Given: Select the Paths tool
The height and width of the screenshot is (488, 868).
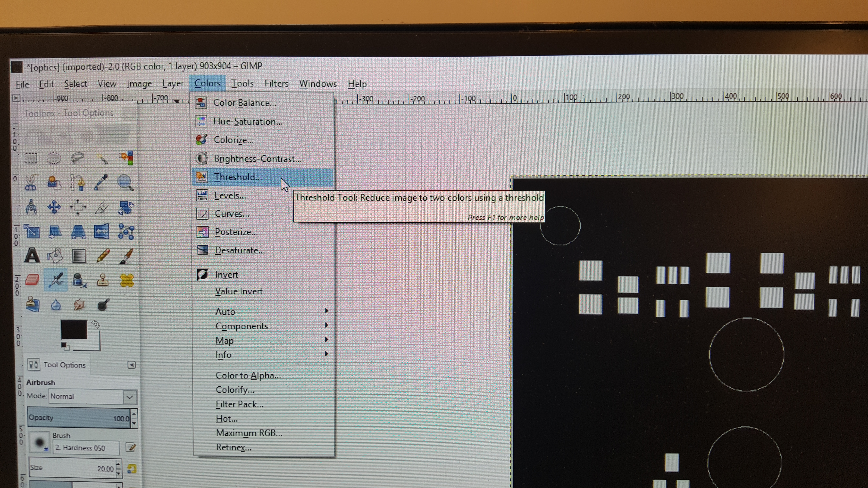Looking at the screenshot, I should (x=78, y=183).
